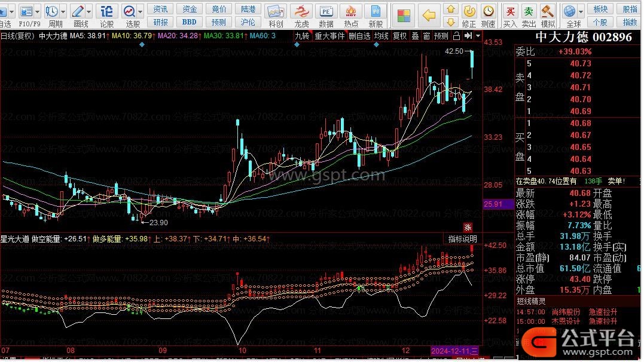
Task: Go back with the yellow left arrow
Action: tap(429, 16)
